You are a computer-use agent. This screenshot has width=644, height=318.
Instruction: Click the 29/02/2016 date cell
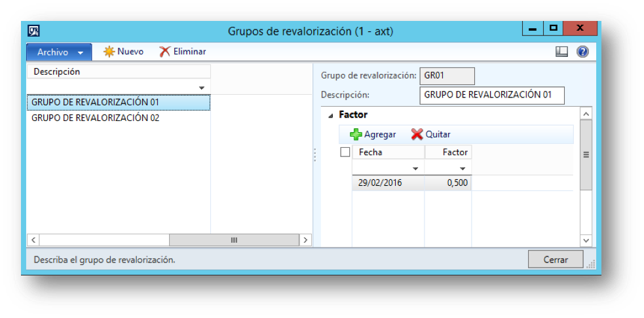[x=388, y=183]
